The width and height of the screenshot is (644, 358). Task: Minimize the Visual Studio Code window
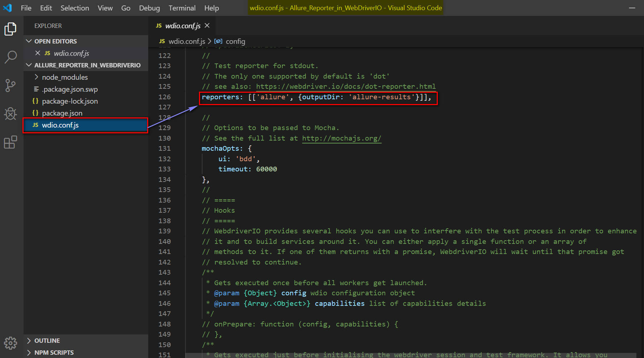click(x=632, y=8)
